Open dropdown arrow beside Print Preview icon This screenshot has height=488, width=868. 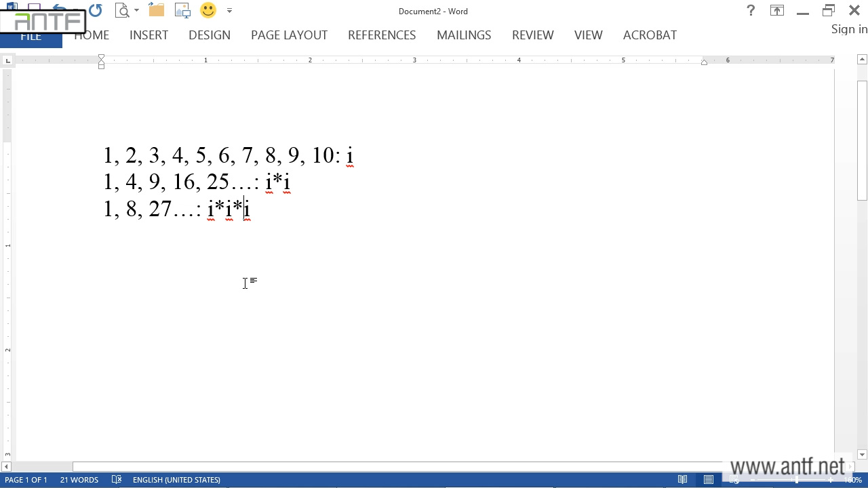[x=136, y=11]
